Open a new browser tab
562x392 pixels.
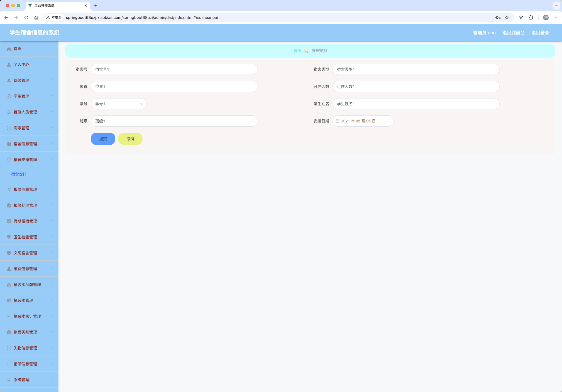click(96, 6)
